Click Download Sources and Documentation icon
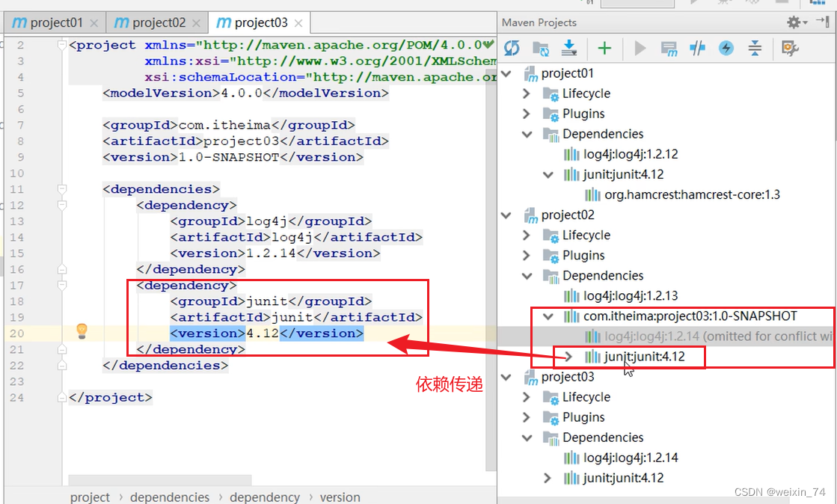Viewport: 837px width, 504px height. [x=569, y=48]
